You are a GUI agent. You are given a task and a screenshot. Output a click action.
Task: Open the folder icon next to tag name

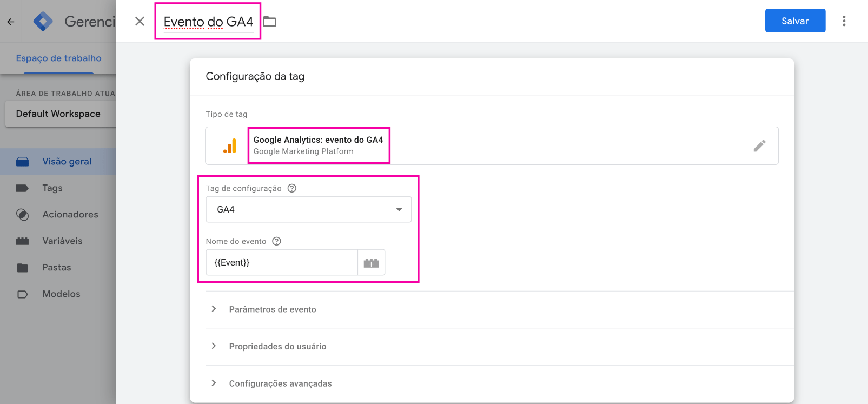pyautogui.click(x=269, y=22)
